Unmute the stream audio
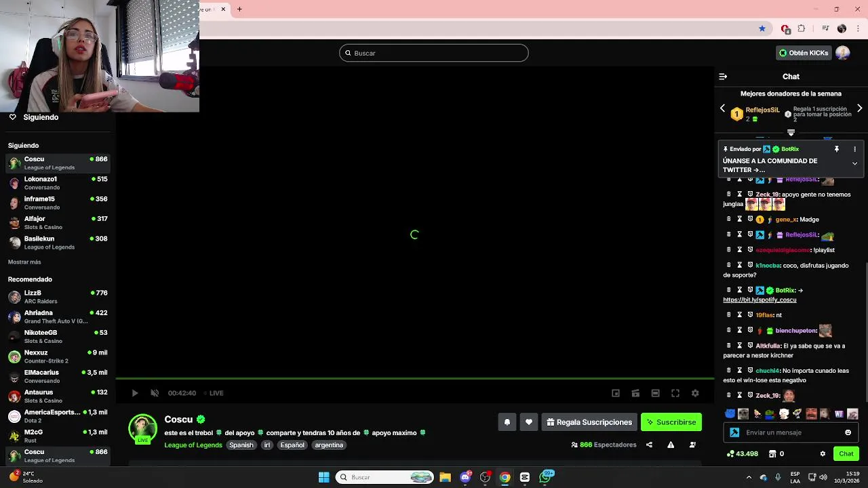Viewport: 868px width, 488px height. (155, 393)
